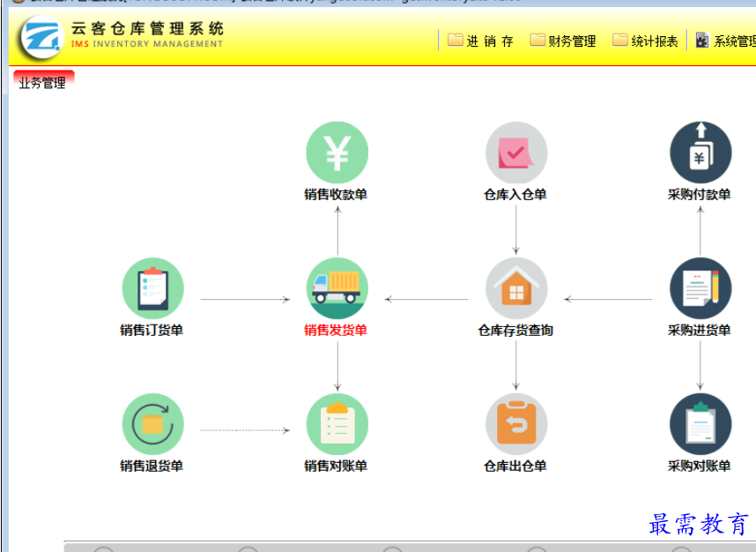Screen dimensions: 756x552
Task: Select the 销售发货单 delivery truck icon
Action: tap(336, 287)
